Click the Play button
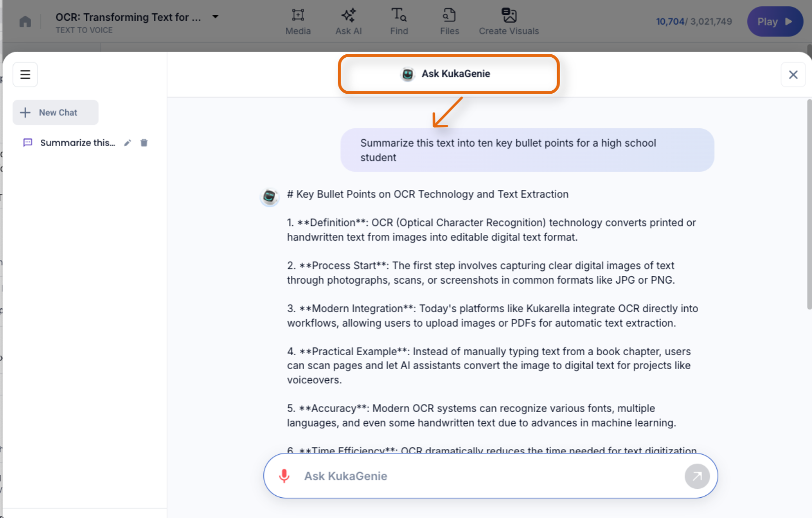 point(775,22)
